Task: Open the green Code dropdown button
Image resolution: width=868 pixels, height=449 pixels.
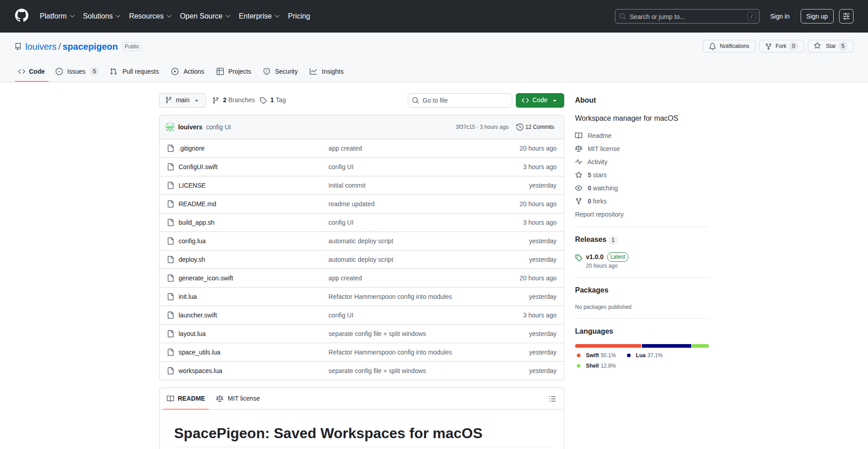Action: [540, 100]
